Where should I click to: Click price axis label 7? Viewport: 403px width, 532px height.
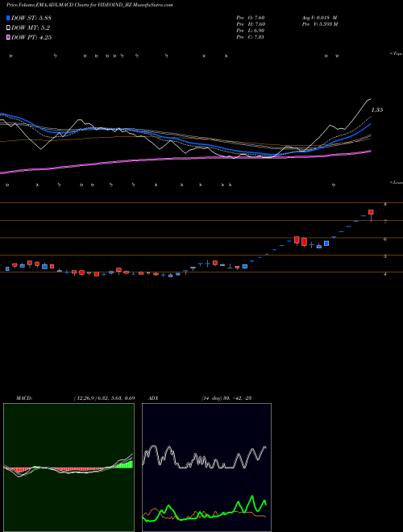pos(385,222)
